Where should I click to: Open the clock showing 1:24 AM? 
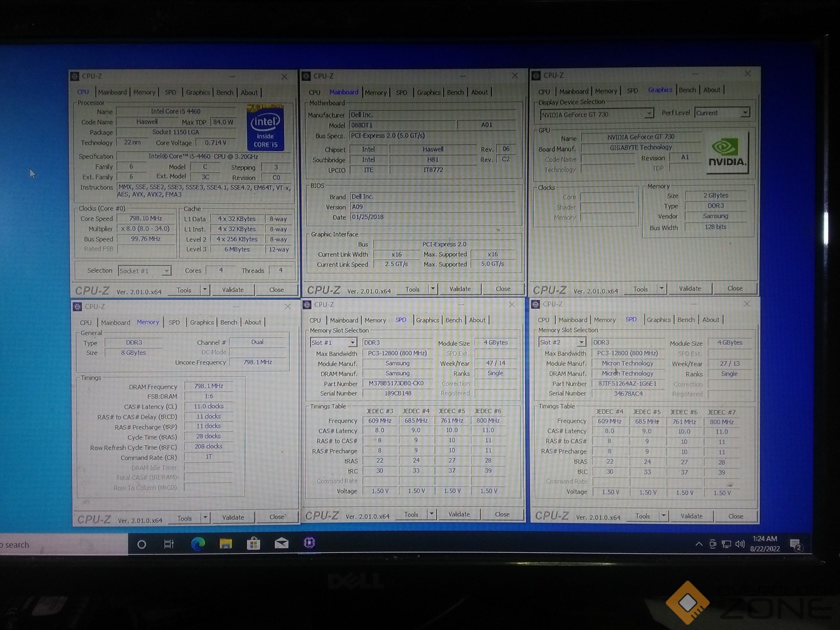[765, 544]
